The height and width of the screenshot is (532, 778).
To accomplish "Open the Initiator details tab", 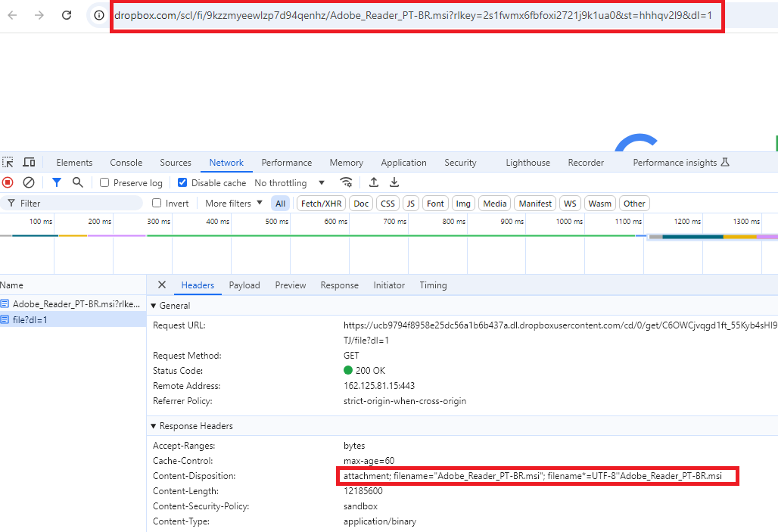I will click(389, 285).
